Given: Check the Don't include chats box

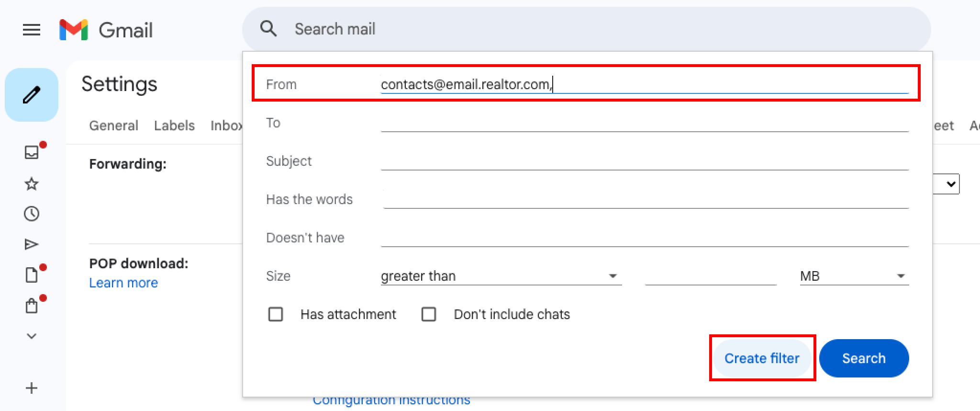Looking at the screenshot, I should pyautogui.click(x=429, y=314).
